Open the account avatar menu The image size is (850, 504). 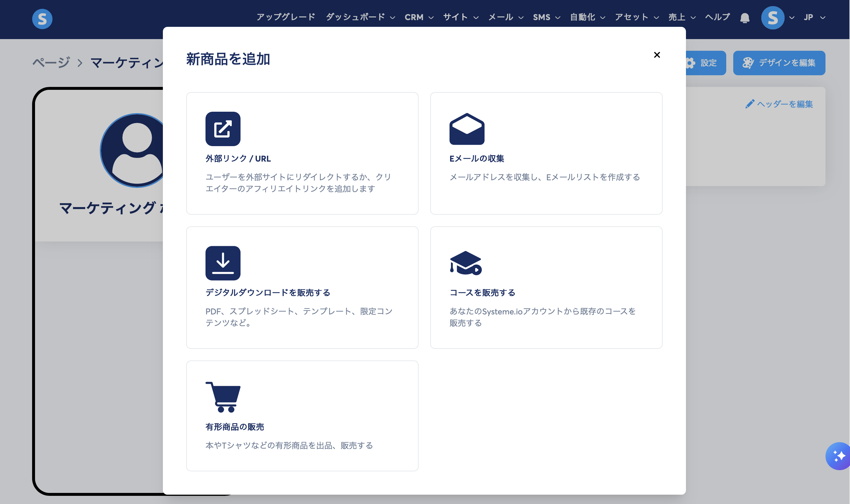(773, 18)
